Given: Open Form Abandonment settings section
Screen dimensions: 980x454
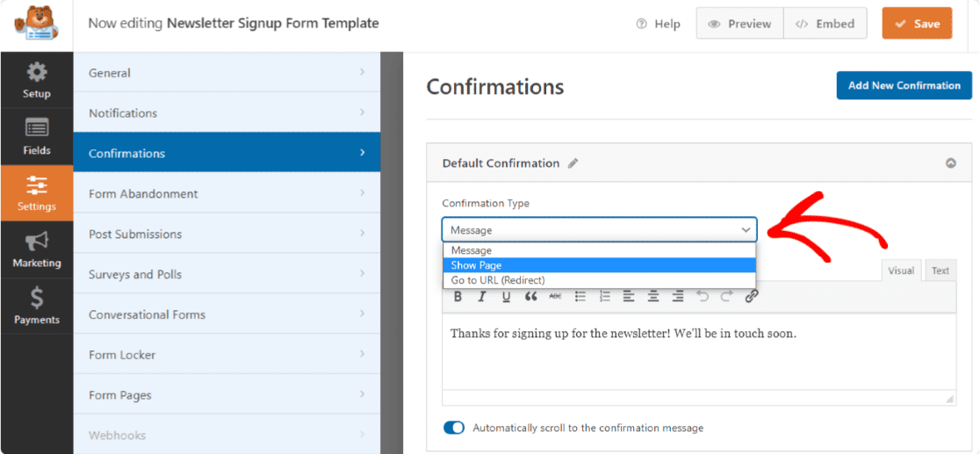Looking at the screenshot, I should click(x=227, y=193).
